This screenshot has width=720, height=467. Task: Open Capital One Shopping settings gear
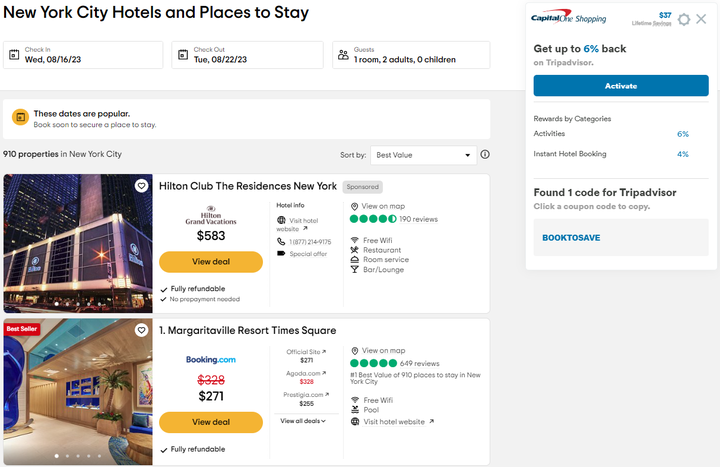[684, 19]
